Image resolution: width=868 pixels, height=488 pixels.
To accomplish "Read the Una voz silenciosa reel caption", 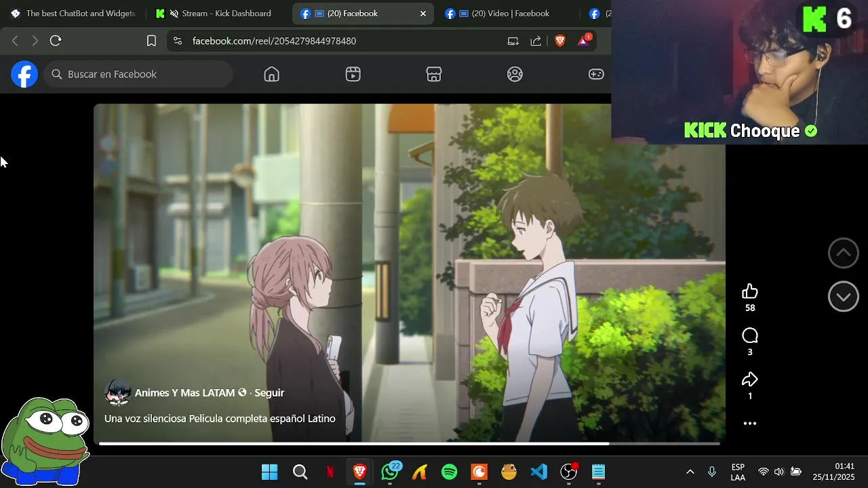I will point(220,419).
